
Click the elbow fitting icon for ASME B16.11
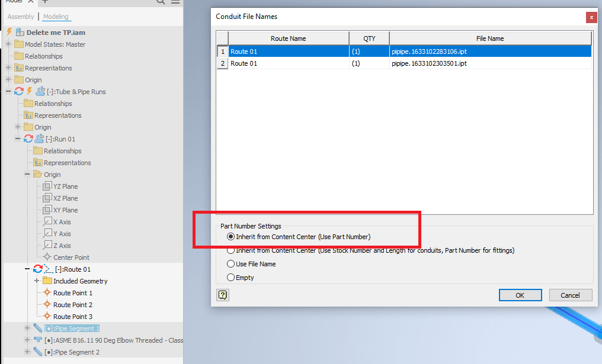pyautogui.click(x=38, y=340)
